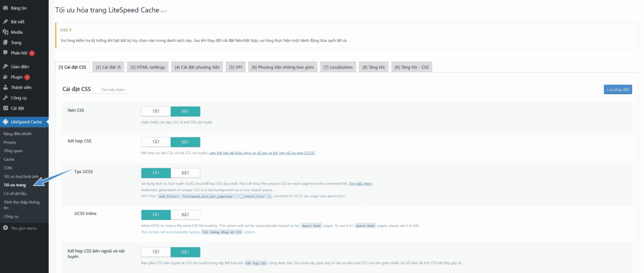
Task: Switch to the [1] Cài đặt CSS tab
Action: [x=72, y=67]
